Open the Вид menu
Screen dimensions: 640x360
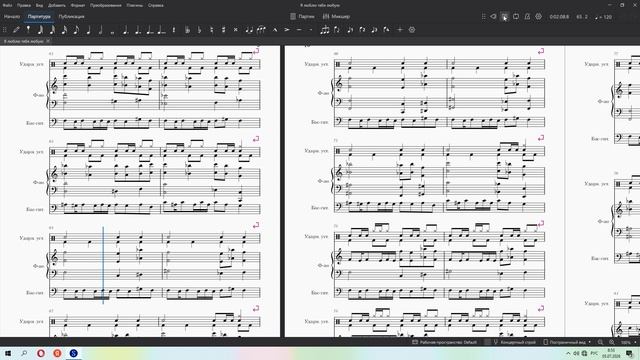click(x=40, y=5)
